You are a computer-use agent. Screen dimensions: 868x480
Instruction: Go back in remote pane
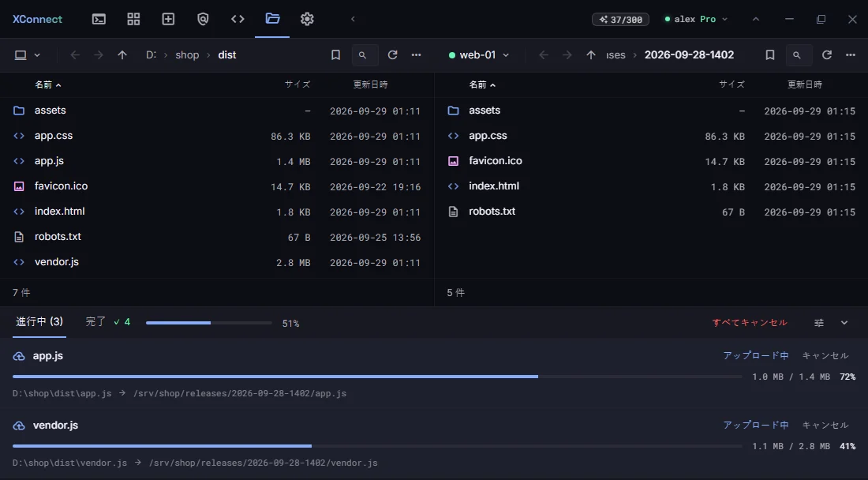pos(544,54)
